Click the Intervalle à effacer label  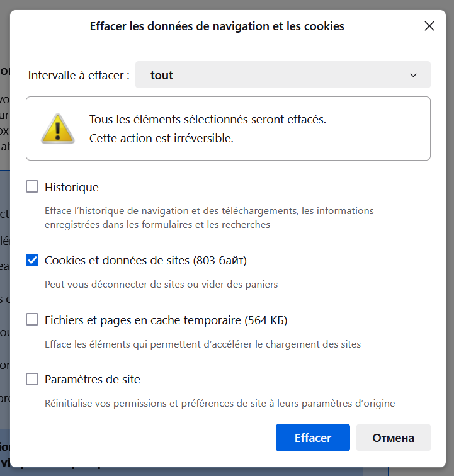click(79, 76)
